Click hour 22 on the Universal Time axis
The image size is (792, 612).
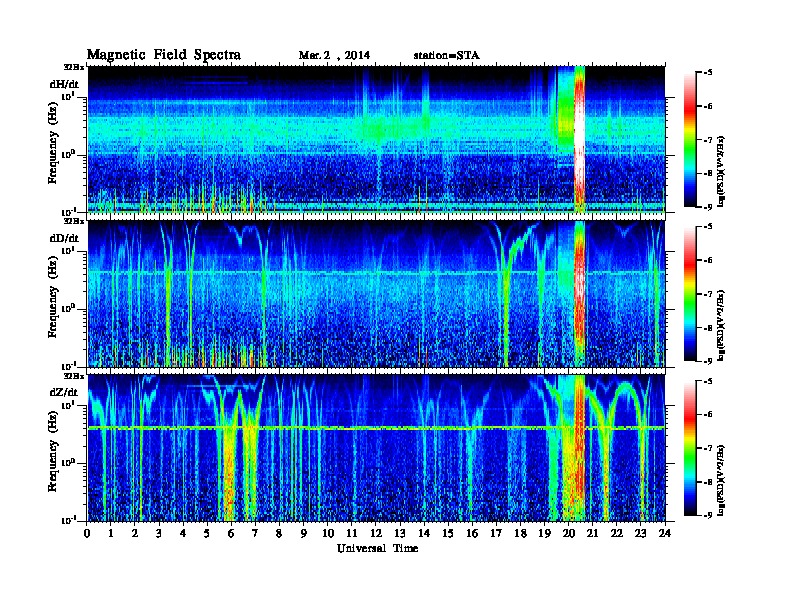tap(617, 534)
